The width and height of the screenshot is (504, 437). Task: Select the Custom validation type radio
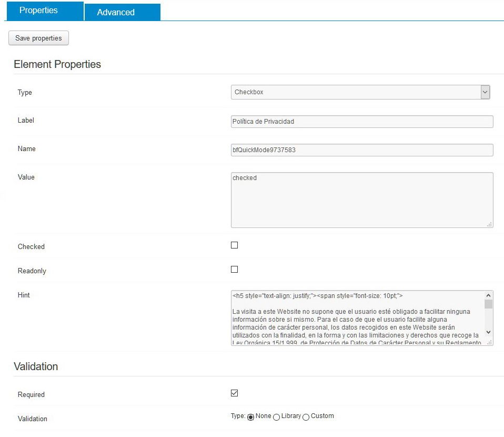point(306,417)
